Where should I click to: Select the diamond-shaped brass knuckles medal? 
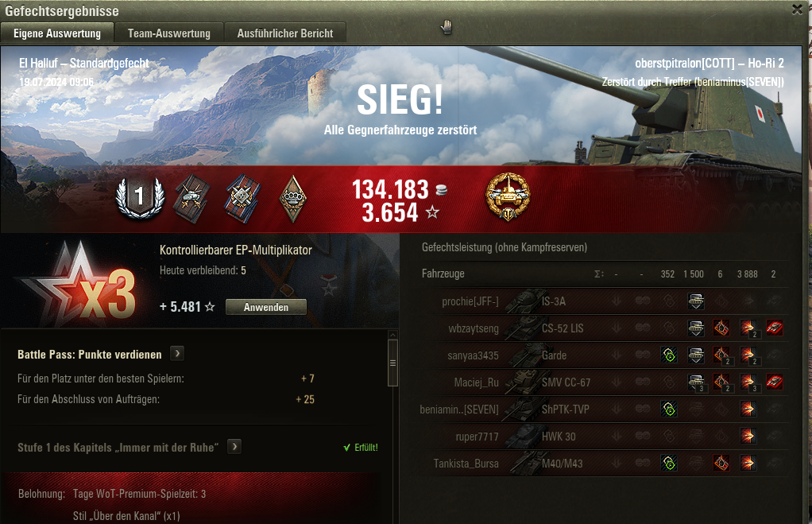(x=292, y=199)
